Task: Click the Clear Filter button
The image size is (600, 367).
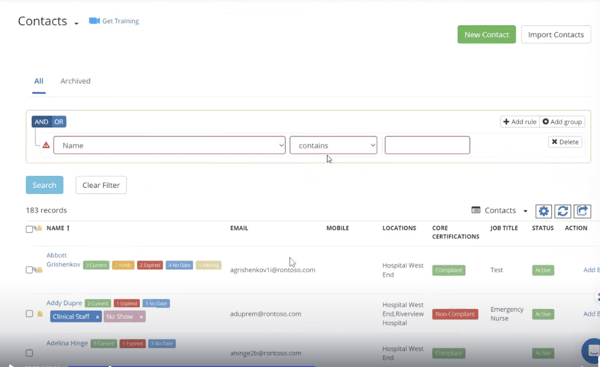Action: point(101,185)
